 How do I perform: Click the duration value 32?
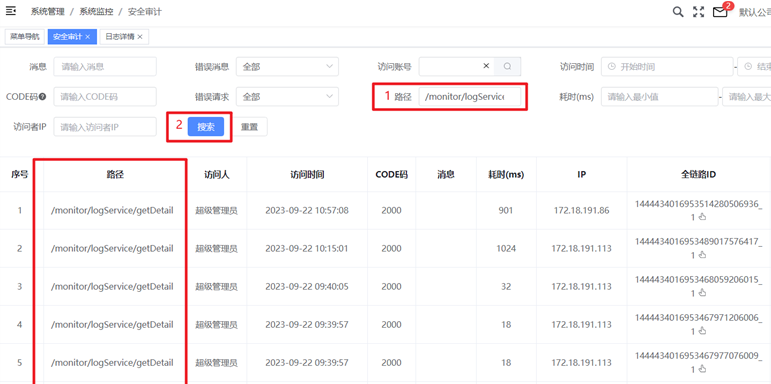(x=506, y=287)
